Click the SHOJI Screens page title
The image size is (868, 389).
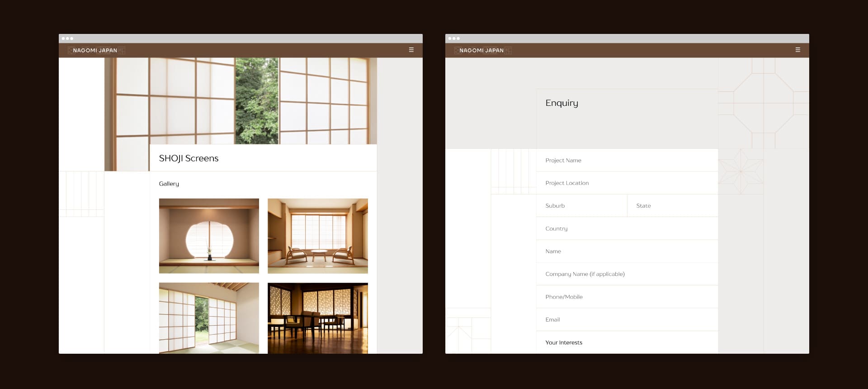point(189,158)
